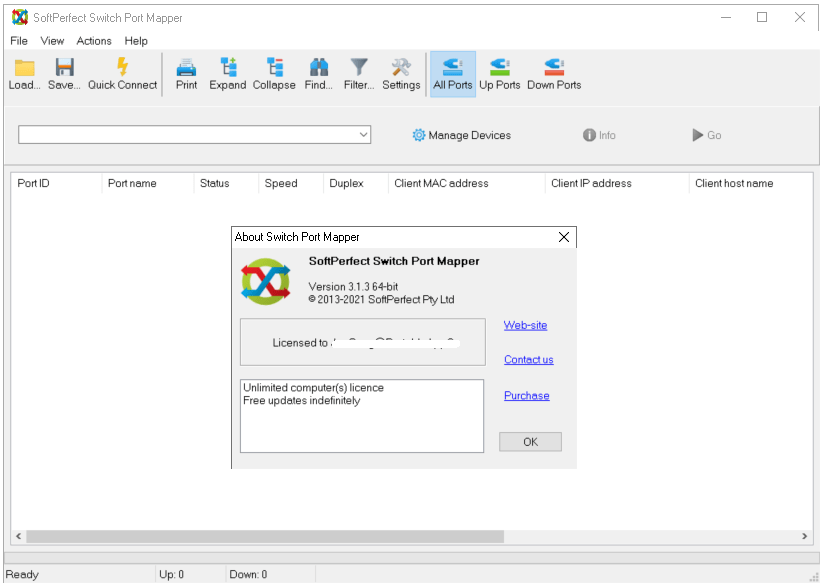
Task: Click Manage Devices
Action: (462, 135)
